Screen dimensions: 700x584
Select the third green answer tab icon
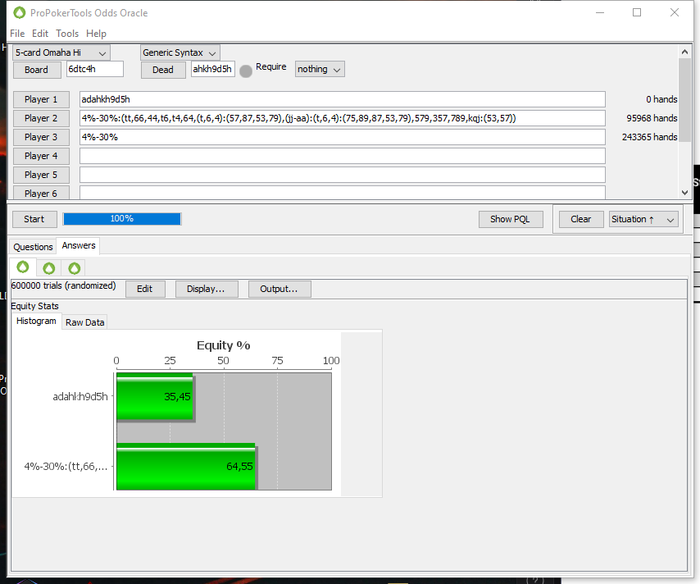point(74,268)
